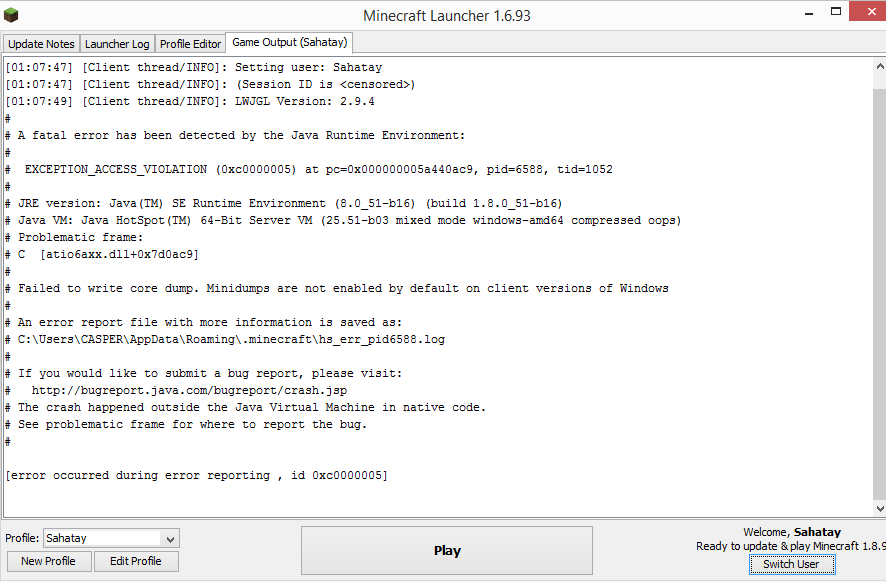Click the 'Setting user: Sahatay' log line

(x=194, y=67)
